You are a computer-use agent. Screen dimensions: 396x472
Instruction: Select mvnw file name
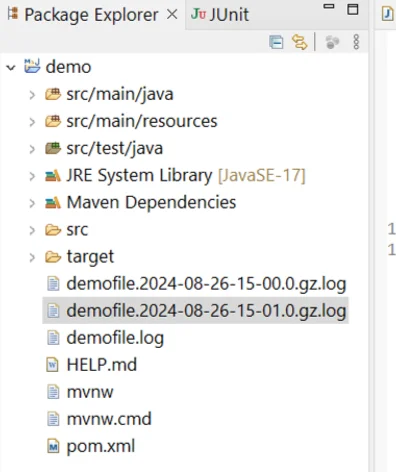90,392
